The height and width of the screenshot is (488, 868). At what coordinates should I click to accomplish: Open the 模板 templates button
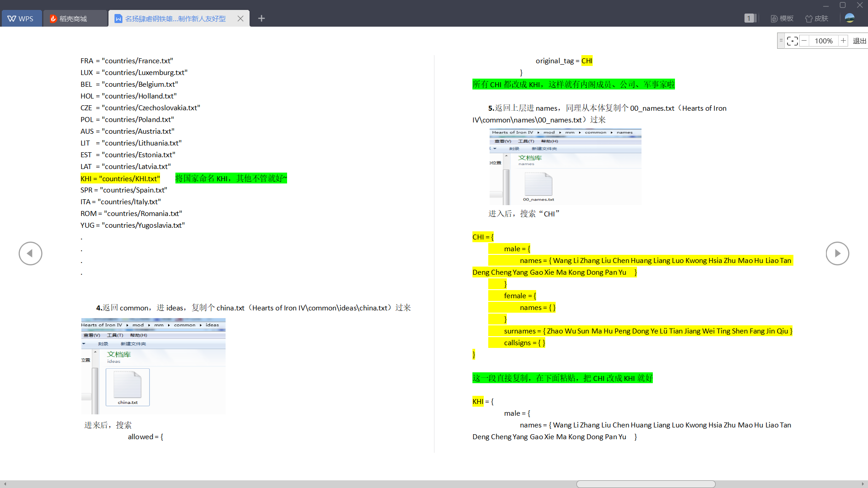782,19
